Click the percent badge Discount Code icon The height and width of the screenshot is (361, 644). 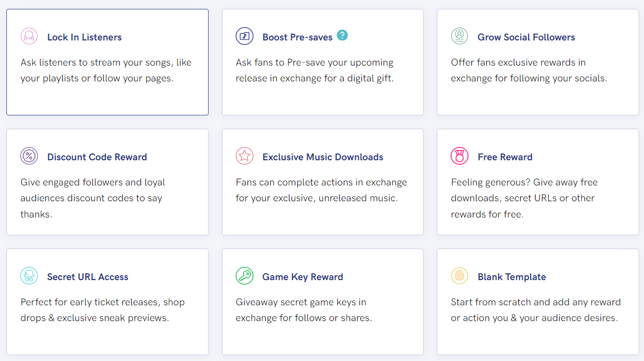tap(29, 156)
